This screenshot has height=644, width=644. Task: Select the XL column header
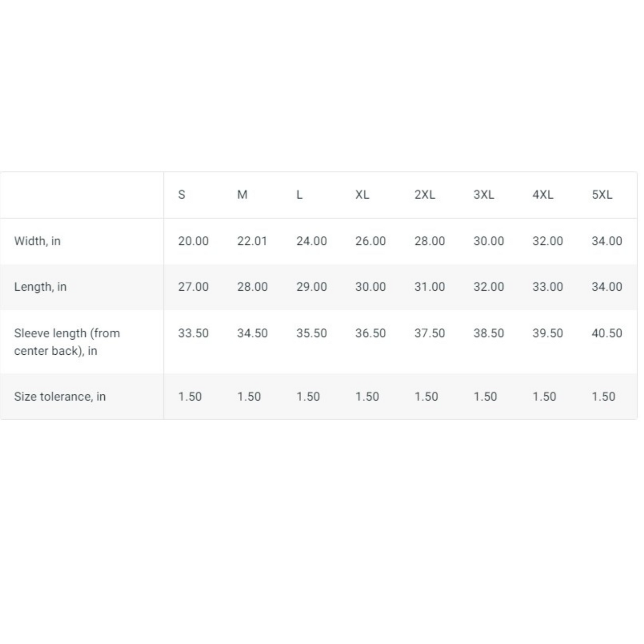[x=362, y=195]
